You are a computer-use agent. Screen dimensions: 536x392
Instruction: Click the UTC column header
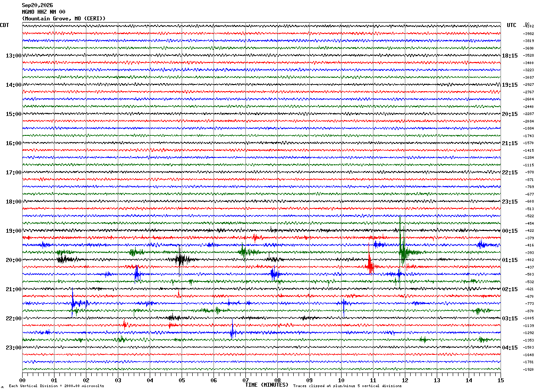coord(512,25)
